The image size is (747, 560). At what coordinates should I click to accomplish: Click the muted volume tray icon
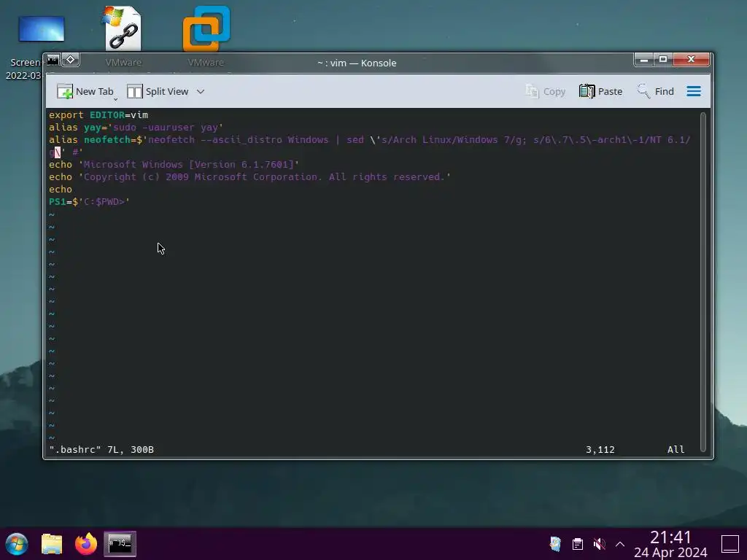click(x=600, y=544)
